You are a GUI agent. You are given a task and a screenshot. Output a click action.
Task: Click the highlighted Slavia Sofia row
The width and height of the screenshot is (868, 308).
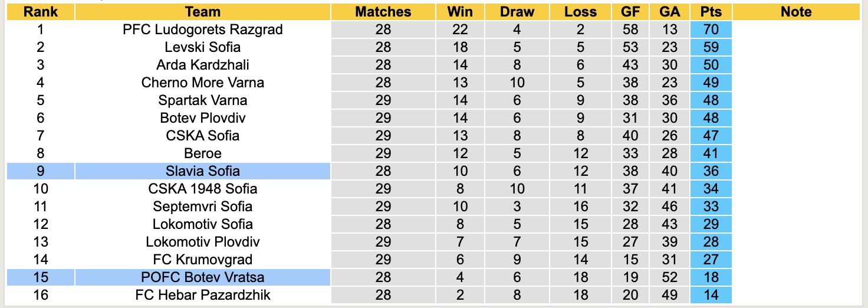202,171
